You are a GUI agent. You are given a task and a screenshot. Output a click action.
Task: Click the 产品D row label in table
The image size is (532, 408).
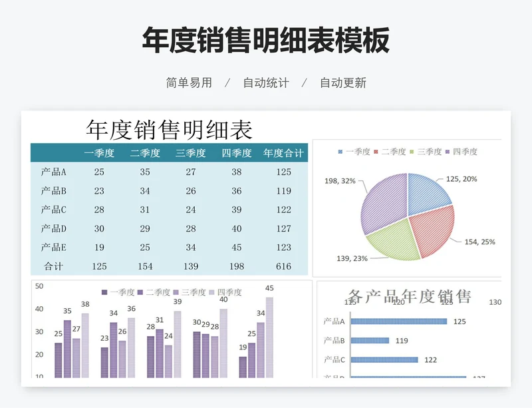pyautogui.click(x=54, y=229)
